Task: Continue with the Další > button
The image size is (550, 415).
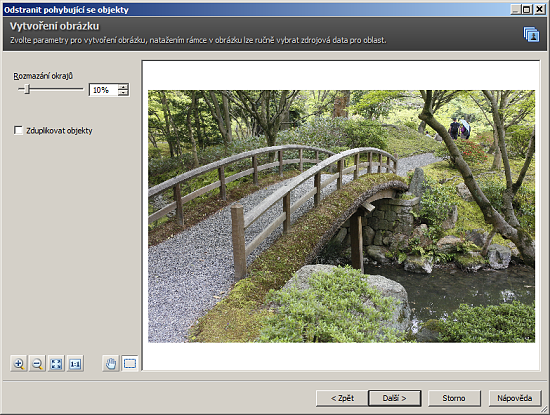Action: click(395, 398)
